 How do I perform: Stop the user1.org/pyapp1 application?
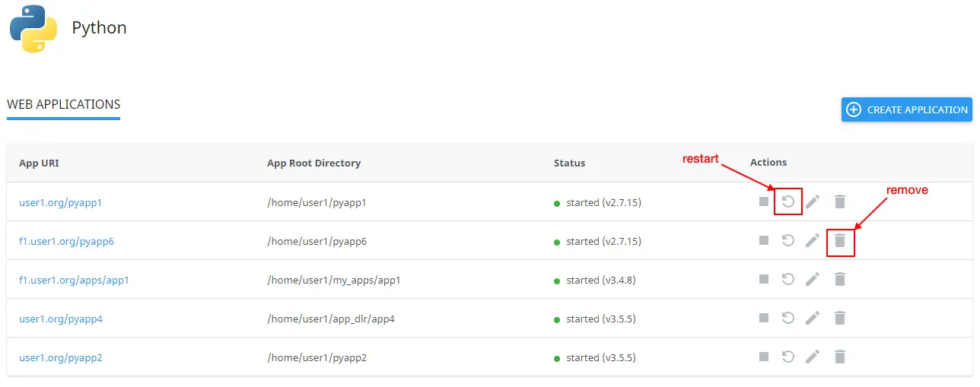[x=764, y=201]
